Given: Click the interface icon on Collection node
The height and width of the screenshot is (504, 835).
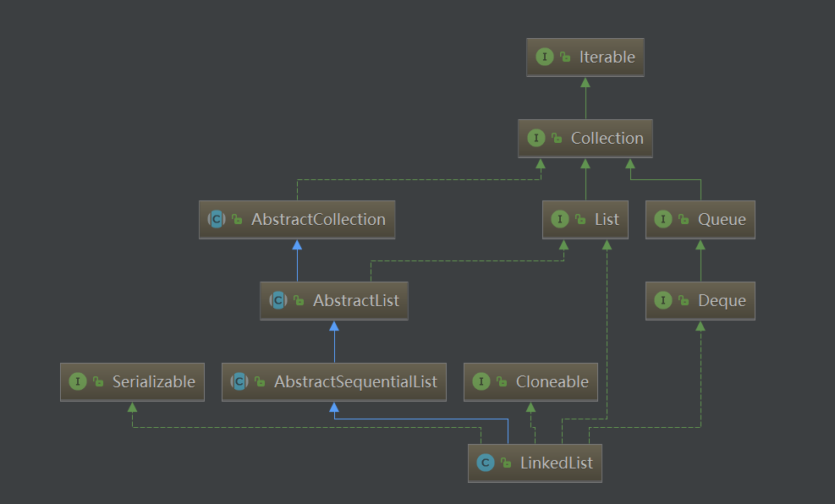Looking at the screenshot, I should point(536,139).
